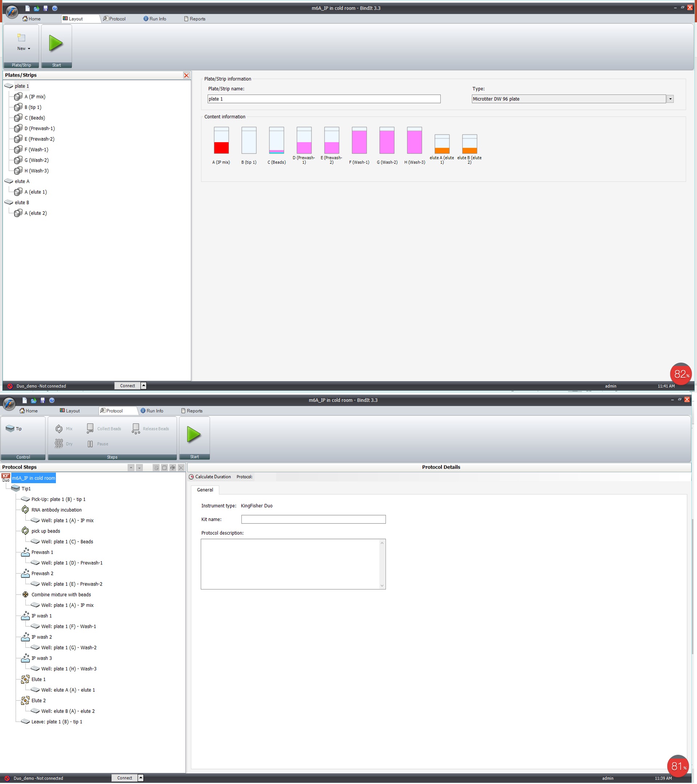Move selected step up with arrow icon

tap(131, 467)
